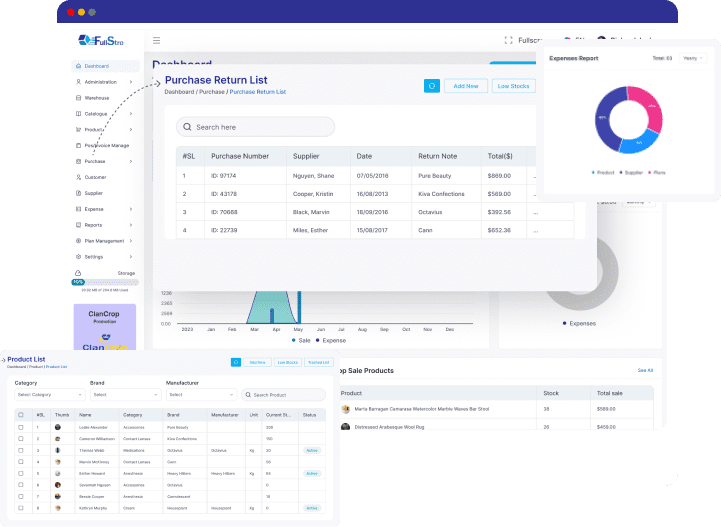The width and height of the screenshot is (721, 527).
Task: Click the Supplier icon in sidebar
Action: pyautogui.click(x=78, y=193)
